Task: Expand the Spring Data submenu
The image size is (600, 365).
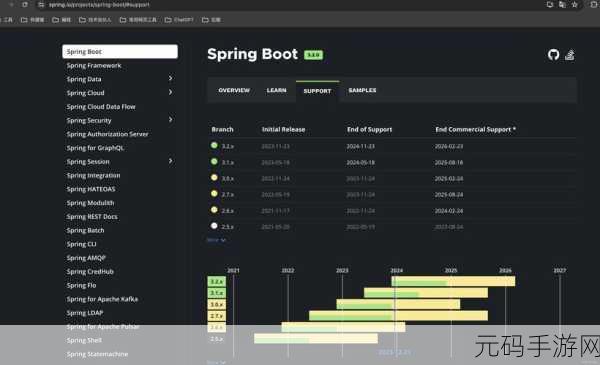Action: point(171,78)
